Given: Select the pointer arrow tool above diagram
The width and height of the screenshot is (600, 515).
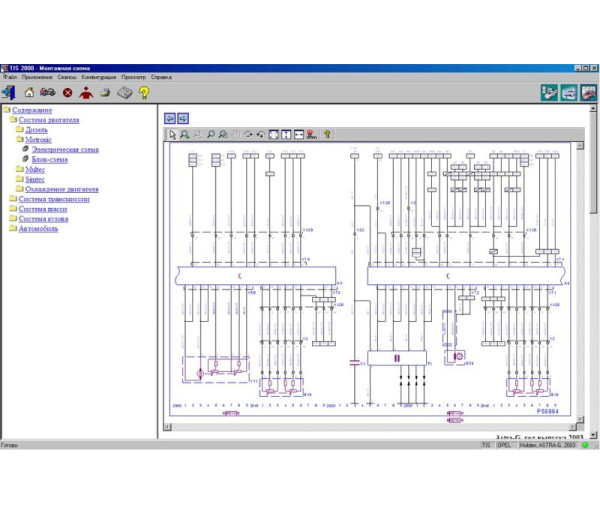Looking at the screenshot, I should click(172, 134).
